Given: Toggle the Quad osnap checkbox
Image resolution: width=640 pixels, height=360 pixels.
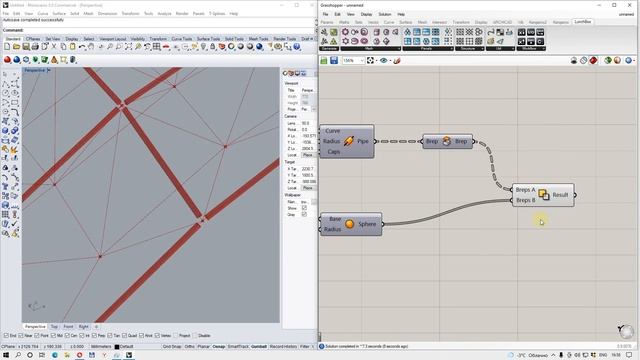Looking at the screenshot, I should pos(124,336).
